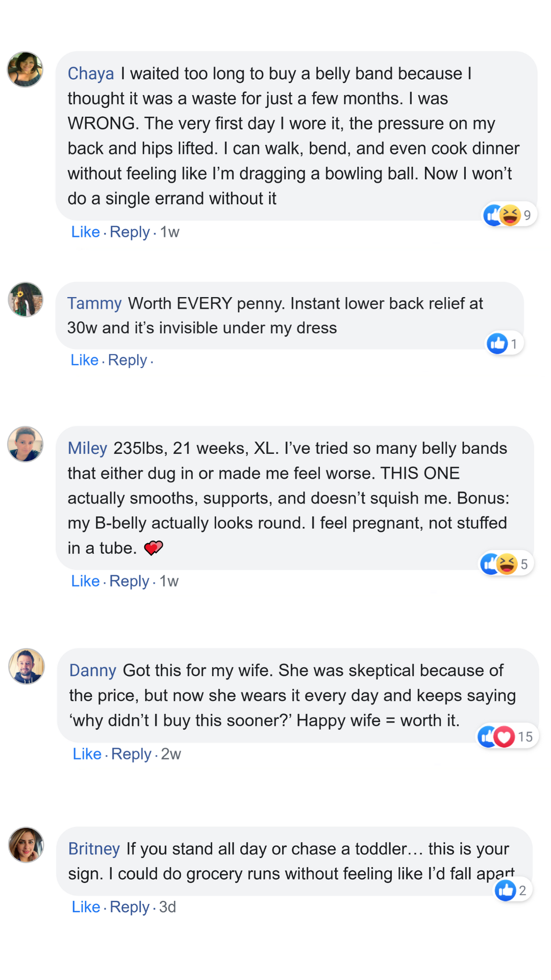
Task: Open Britney's profile avatar
Action: coord(26,845)
